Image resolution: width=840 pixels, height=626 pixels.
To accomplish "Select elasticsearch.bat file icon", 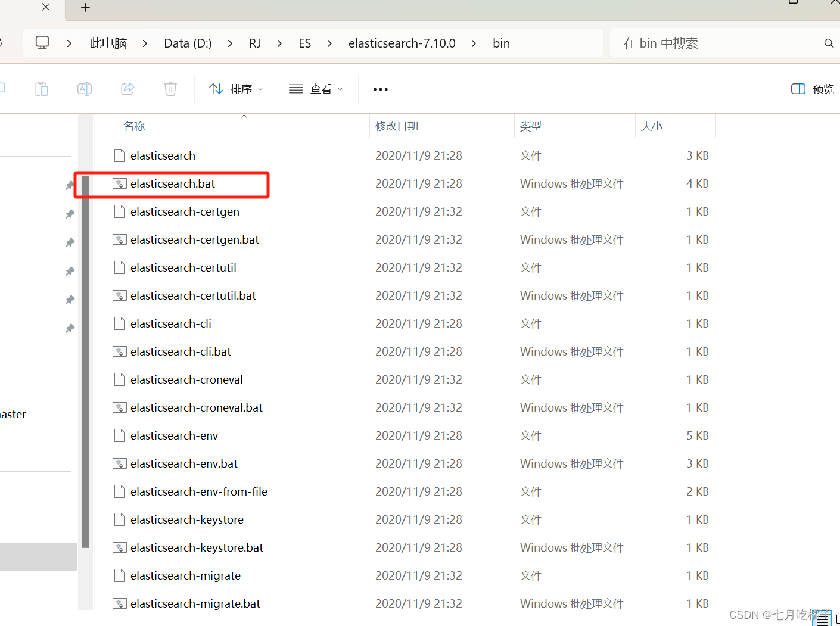I will (x=119, y=183).
